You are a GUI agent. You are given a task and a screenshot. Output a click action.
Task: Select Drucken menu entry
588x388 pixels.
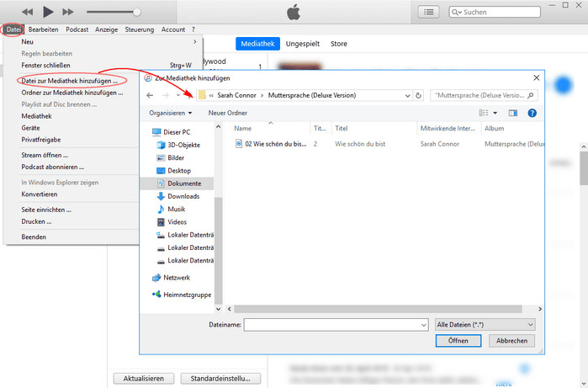coord(36,221)
